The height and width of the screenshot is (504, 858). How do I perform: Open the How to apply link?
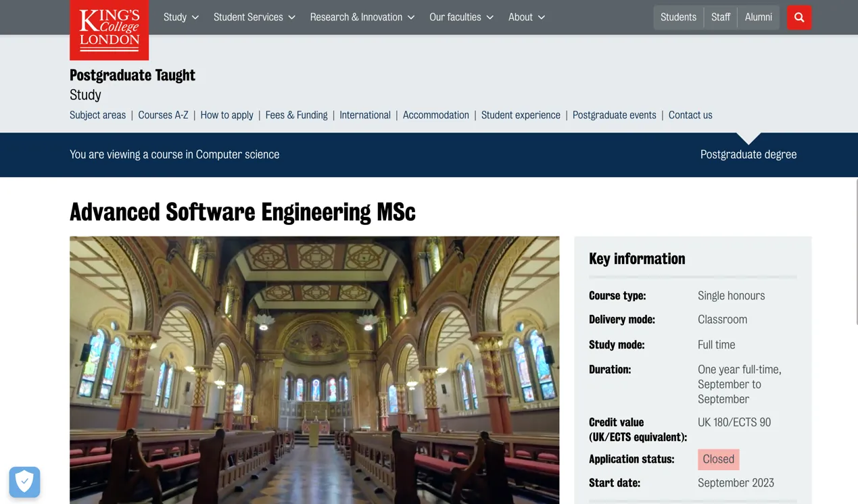click(x=227, y=115)
